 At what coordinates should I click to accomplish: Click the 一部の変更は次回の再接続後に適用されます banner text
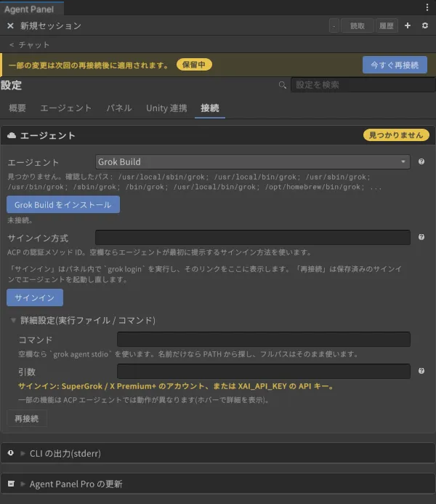tap(89, 65)
